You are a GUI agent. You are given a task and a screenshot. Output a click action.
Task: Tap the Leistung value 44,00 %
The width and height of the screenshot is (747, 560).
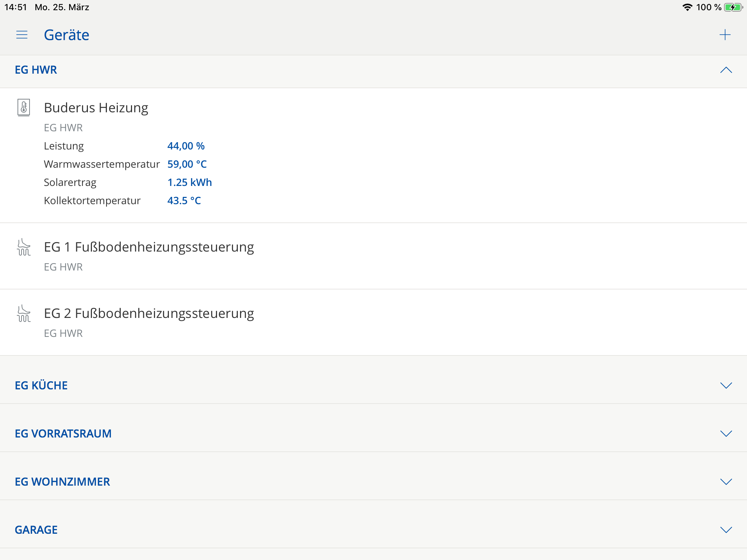[x=186, y=146]
